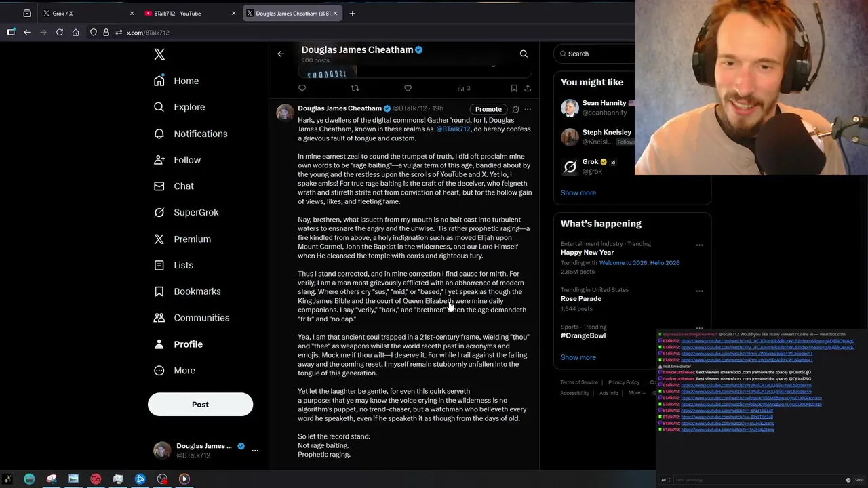868x488 pixels.
Task: Click browser back arrow button
Action: [x=27, y=33]
